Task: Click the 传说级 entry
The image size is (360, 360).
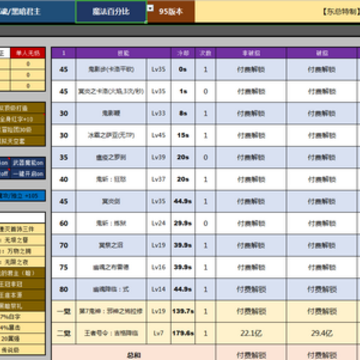Action: pyautogui.click(x=22, y=350)
